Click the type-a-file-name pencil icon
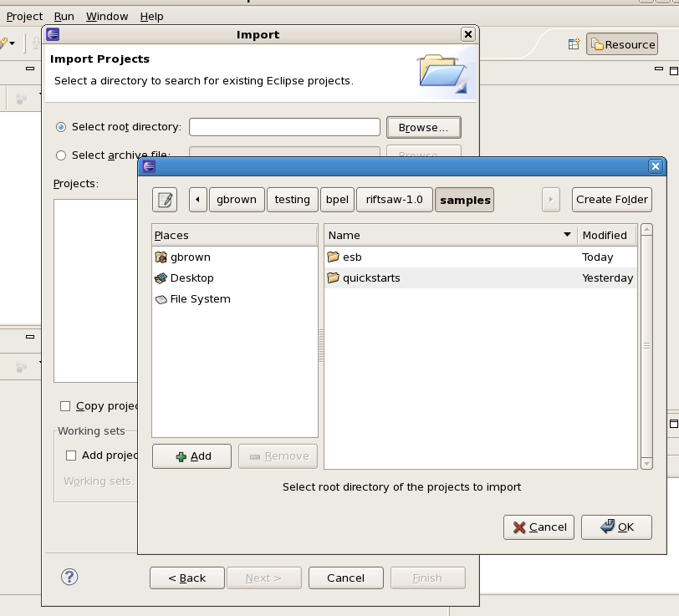Image resolution: width=679 pixels, height=616 pixels. coord(165,200)
